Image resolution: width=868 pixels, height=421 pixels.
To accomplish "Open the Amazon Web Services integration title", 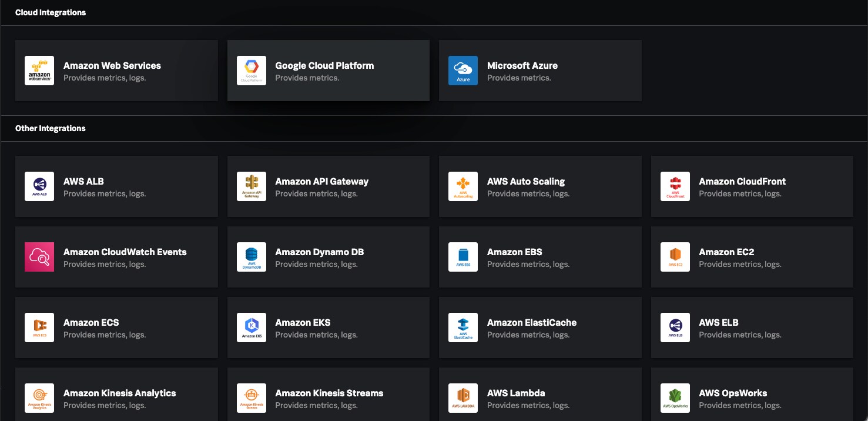I will coord(112,65).
